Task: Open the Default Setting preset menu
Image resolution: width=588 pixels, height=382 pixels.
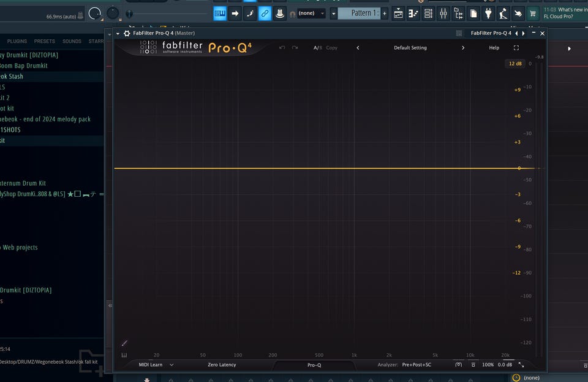Action: 410,48
